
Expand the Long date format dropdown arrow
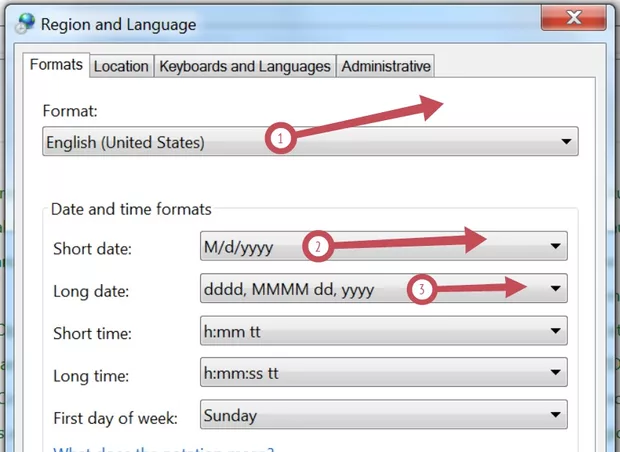point(555,288)
